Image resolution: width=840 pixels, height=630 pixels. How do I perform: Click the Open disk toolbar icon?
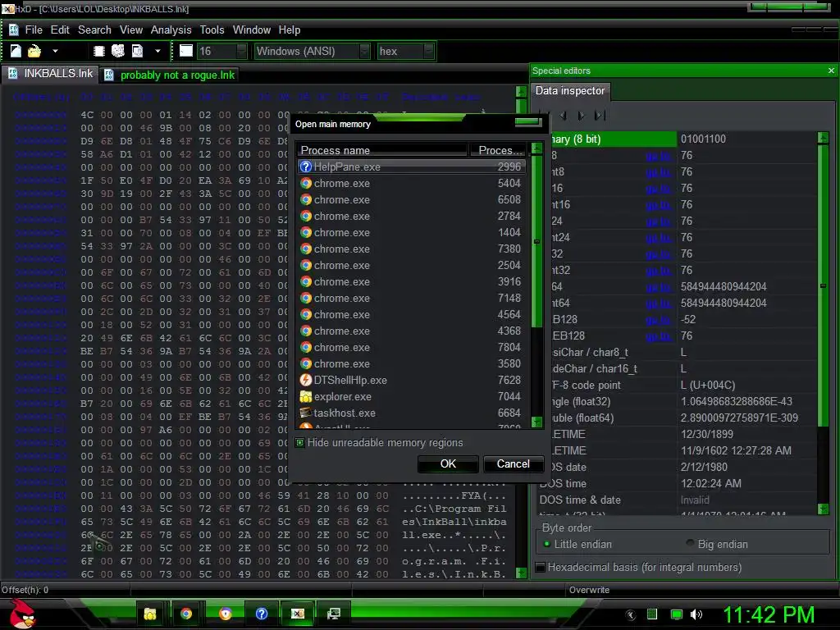(x=118, y=51)
